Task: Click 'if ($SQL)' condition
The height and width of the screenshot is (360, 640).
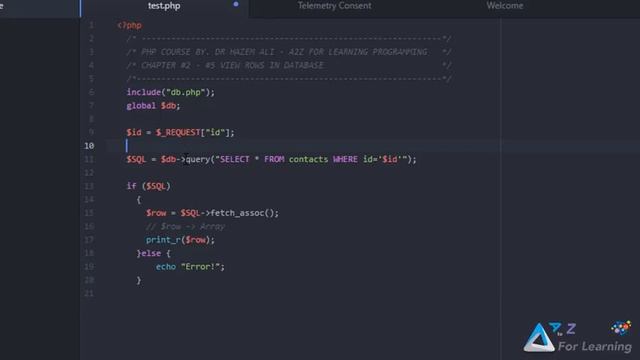Action: click(x=149, y=186)
